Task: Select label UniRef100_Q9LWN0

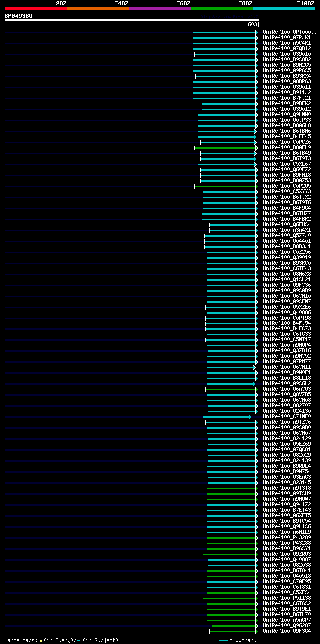Action: pyautogui.click(x=287, y=114)
